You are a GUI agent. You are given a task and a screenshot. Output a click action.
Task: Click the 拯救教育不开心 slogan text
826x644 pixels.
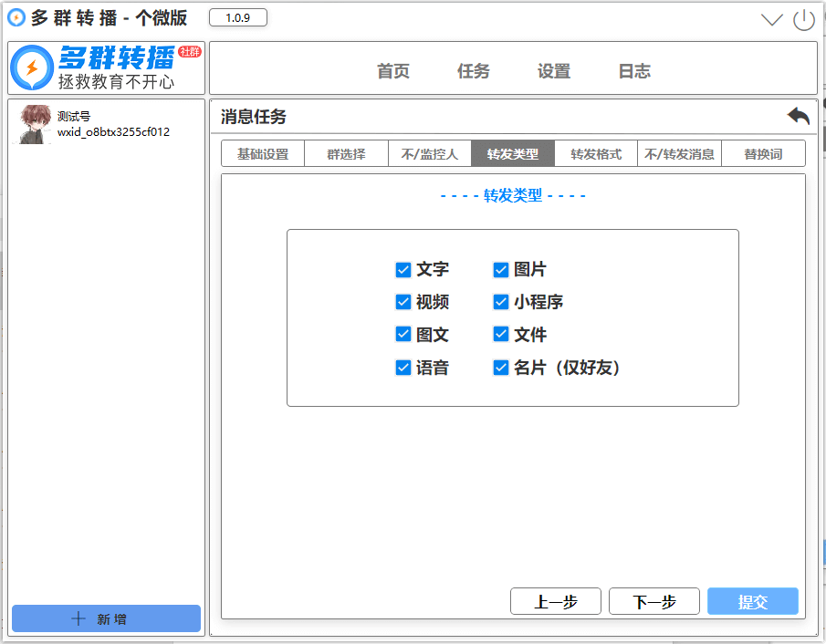116,82
